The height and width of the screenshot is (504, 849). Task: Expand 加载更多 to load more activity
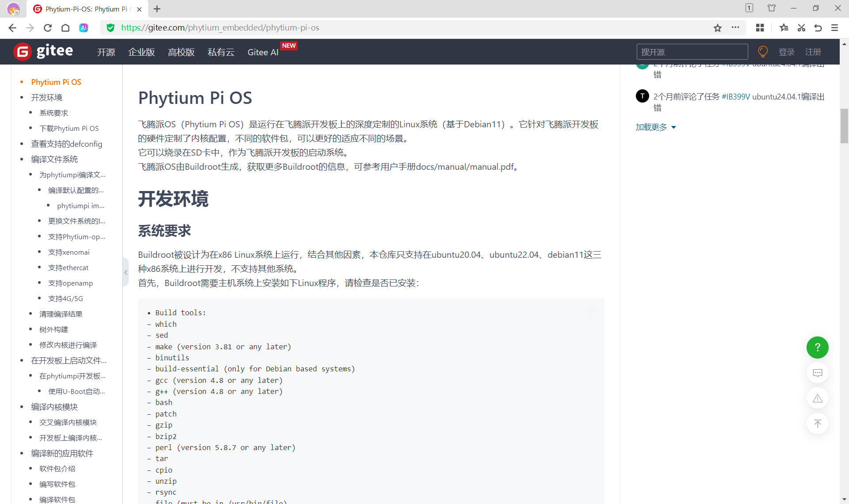(x=656, y=127)
